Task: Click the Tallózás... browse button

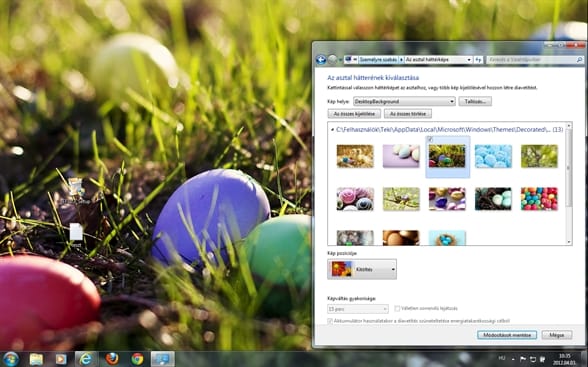Action: tap(475, 101)
